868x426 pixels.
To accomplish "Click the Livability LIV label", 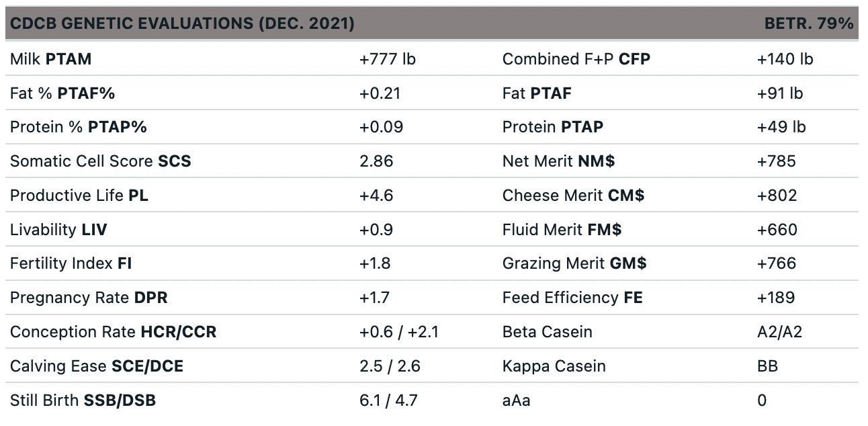I will coord(58,230).
